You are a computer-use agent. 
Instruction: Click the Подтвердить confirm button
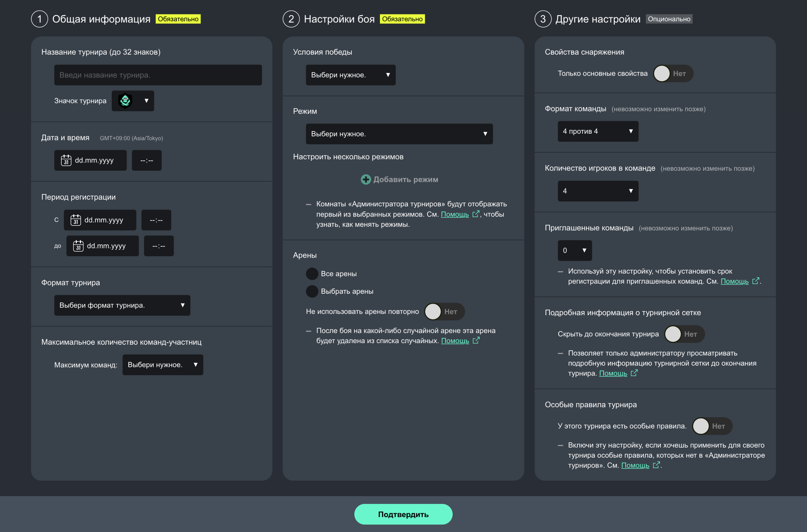(x=403, y=514)
